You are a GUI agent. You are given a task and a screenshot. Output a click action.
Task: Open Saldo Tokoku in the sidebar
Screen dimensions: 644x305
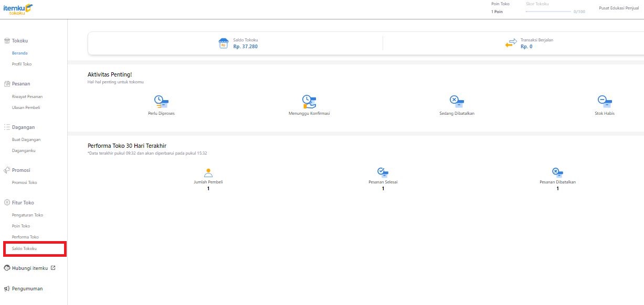(x=24, y=248)
